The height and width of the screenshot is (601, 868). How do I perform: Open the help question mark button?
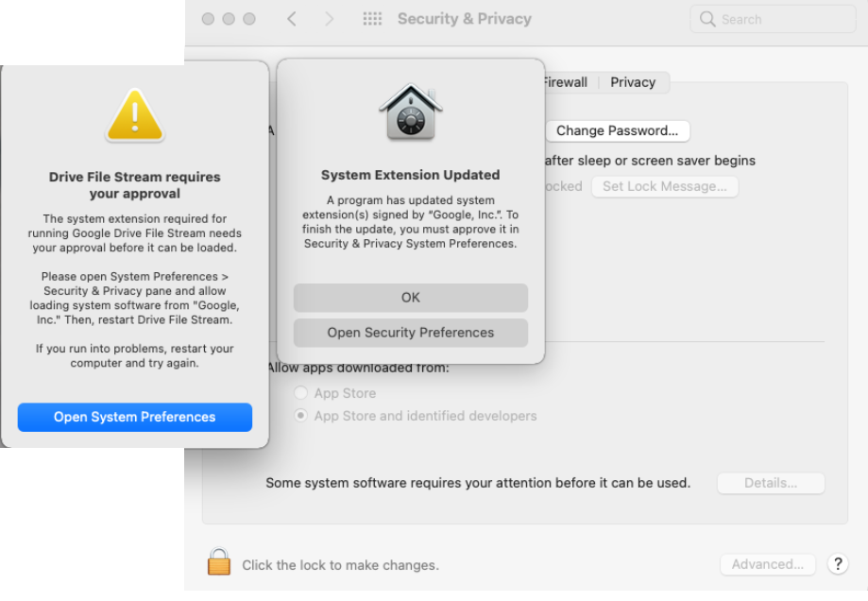tap(838, 564)
